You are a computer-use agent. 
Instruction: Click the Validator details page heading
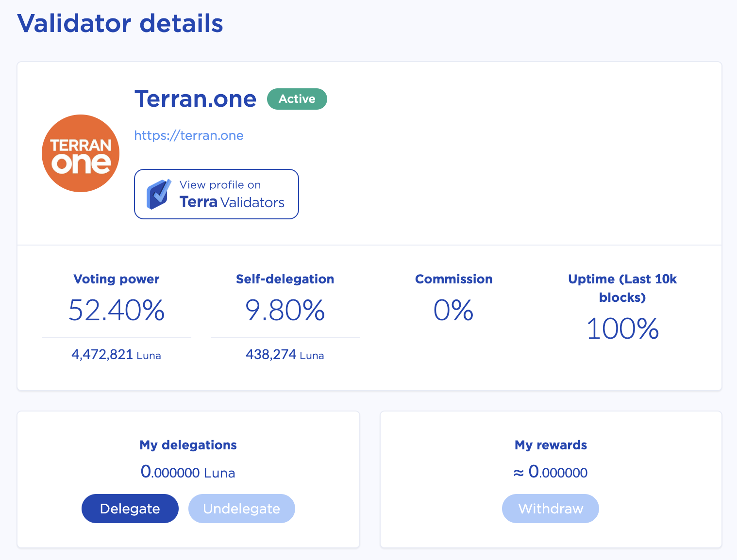(x=120, y=23)
